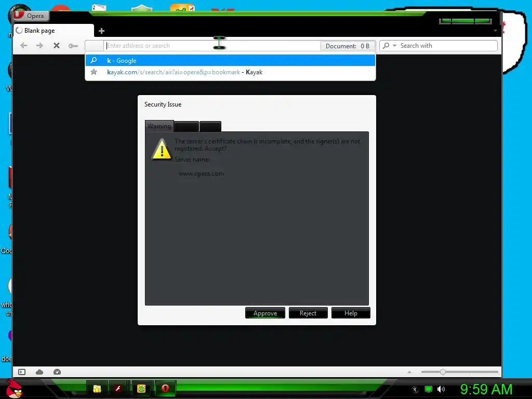Go back with the back arrow
The height and width of the screenshot is (399, 532).
click(x=23, y=46)
